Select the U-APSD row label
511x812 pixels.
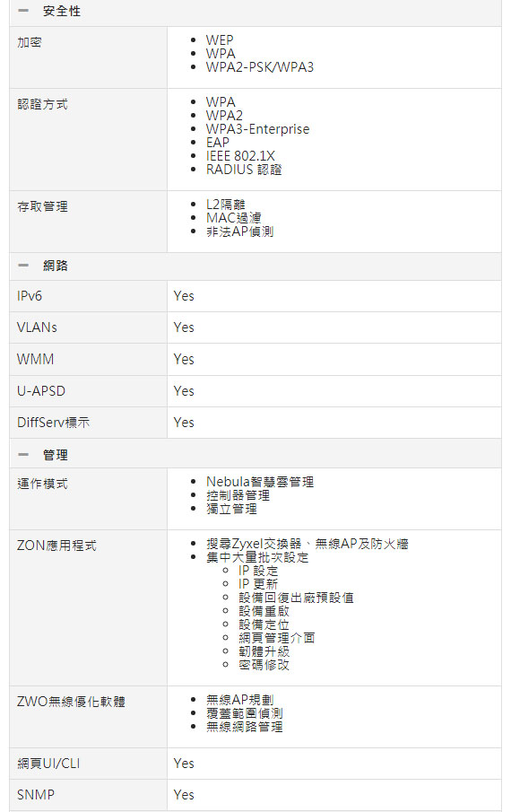tap(41, 391)
